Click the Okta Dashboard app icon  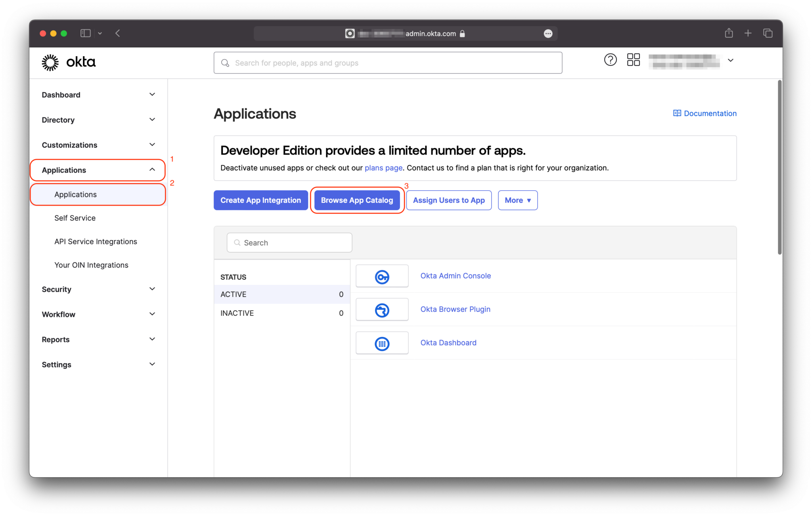click(x=381, y=343)
